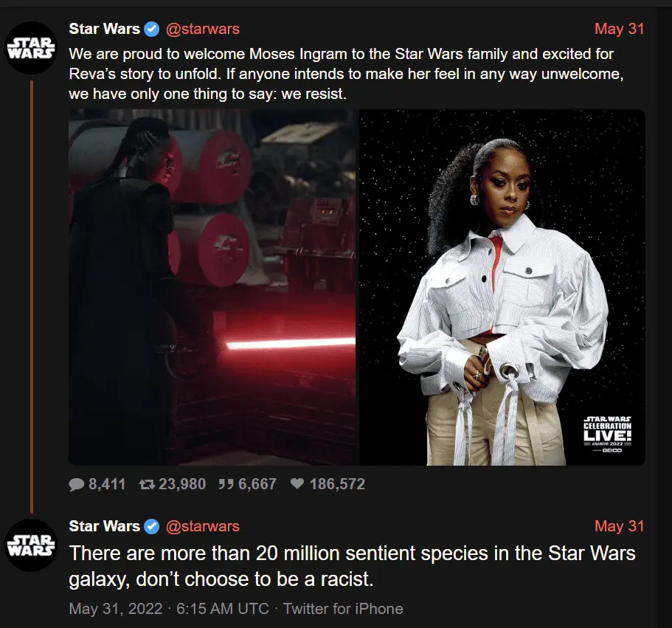Click the 186,572 likes count
The image size is (672, 628).
point(337,484)
